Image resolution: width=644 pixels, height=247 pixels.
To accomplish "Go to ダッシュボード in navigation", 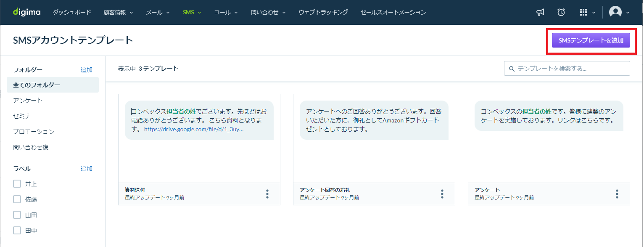I will [72, 12].
